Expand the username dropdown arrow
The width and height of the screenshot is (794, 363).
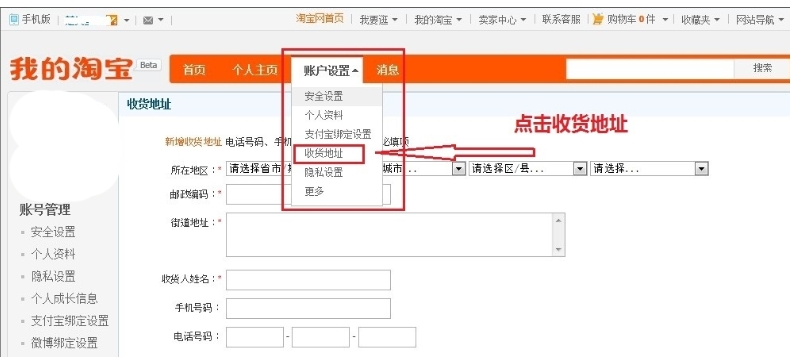127,21
